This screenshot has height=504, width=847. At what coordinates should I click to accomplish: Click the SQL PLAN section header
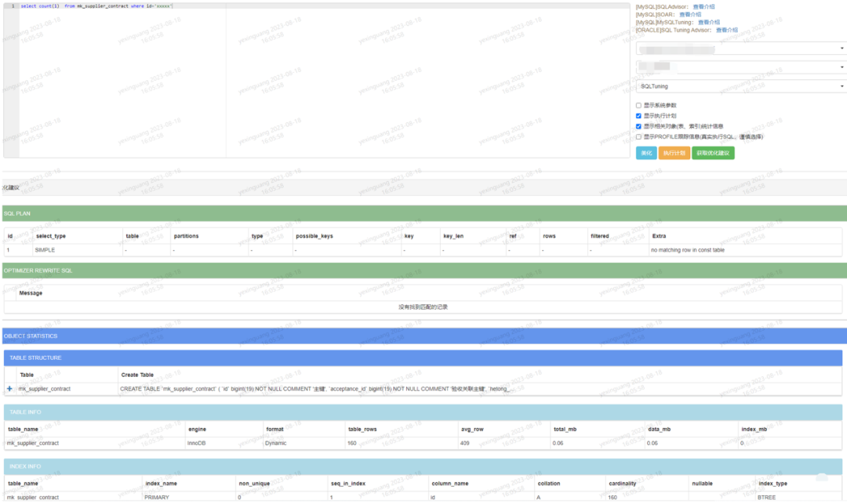point(423,213)
